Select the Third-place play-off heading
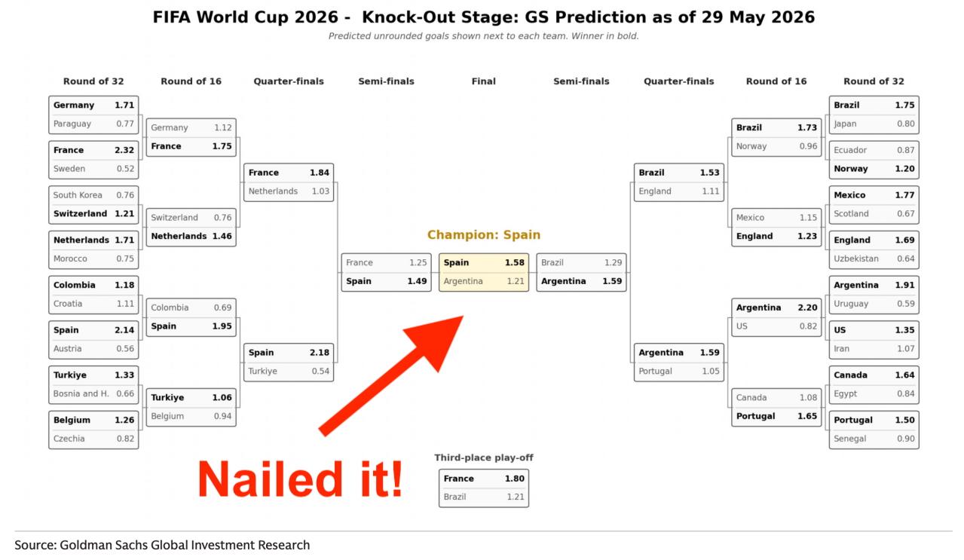 click(x=484, y=457)
